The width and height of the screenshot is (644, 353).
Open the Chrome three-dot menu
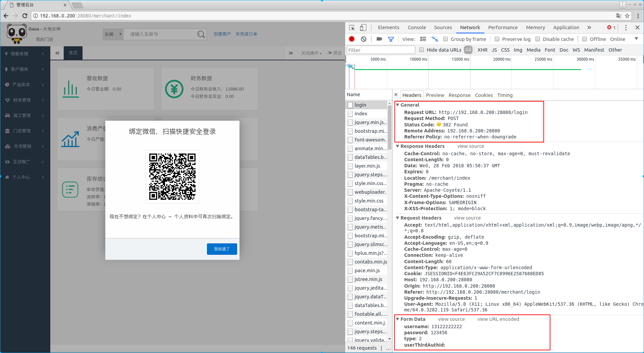[638, 16]
